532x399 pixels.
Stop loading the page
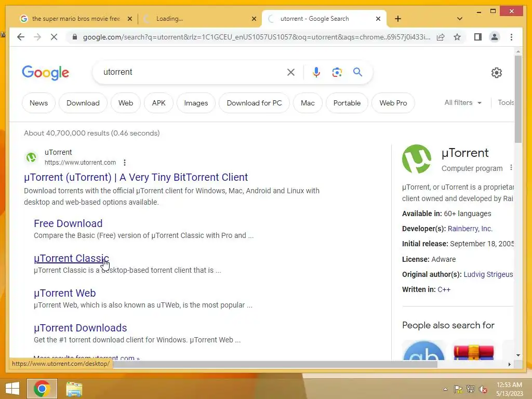coord(54,37)
